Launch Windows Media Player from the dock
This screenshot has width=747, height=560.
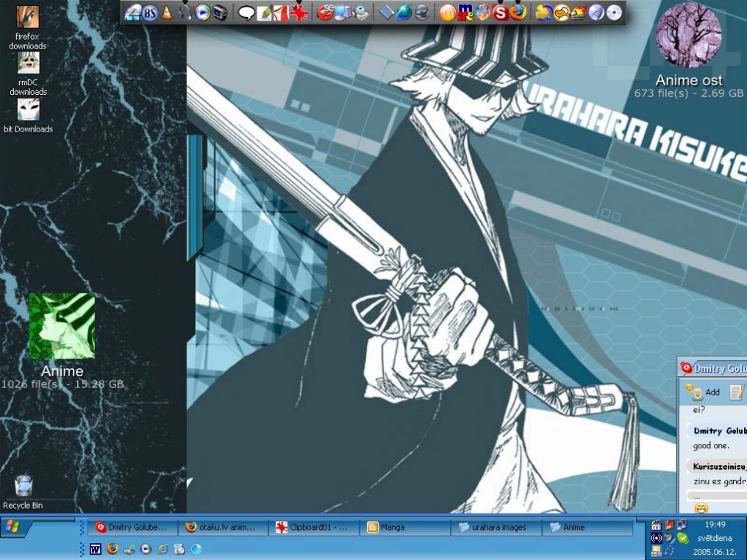pos(202,12)
